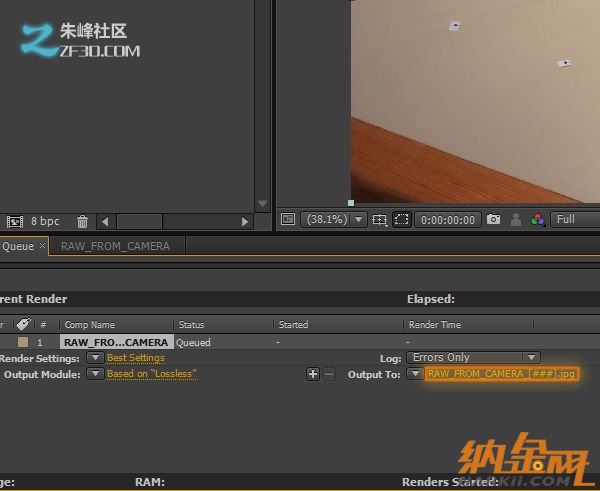The width and height of the screenshot is (600, 491).
Task: Open the show channel color management icon
Action: coord(538,219)
